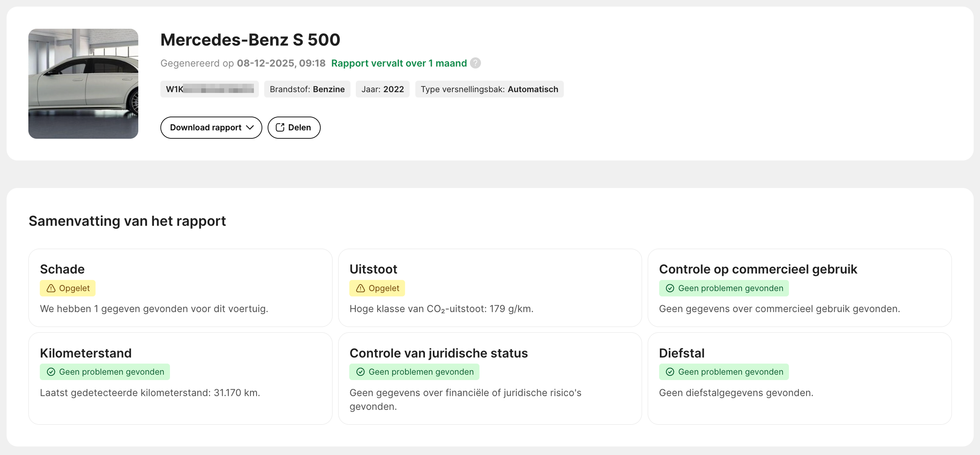Click checkmark icon under Controle op commercieel gebruik
Viewport: 980px width, 455px height.
coord(670,288)
